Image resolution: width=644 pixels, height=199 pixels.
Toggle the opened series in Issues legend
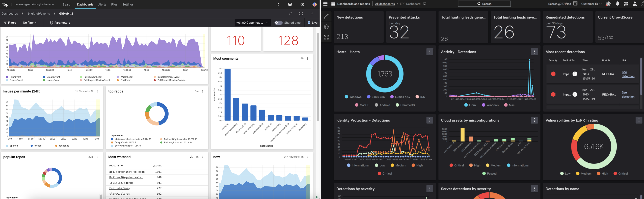click(x=12, y=146)
